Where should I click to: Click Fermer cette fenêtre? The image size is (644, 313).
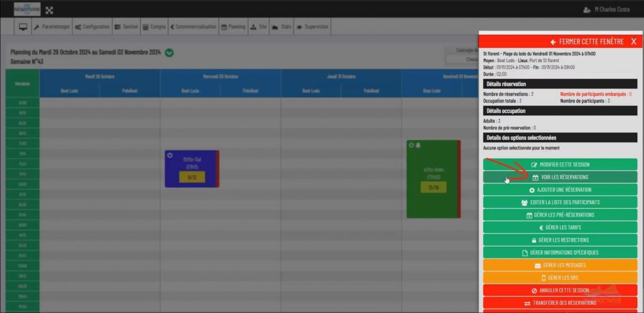coord(587,41)
